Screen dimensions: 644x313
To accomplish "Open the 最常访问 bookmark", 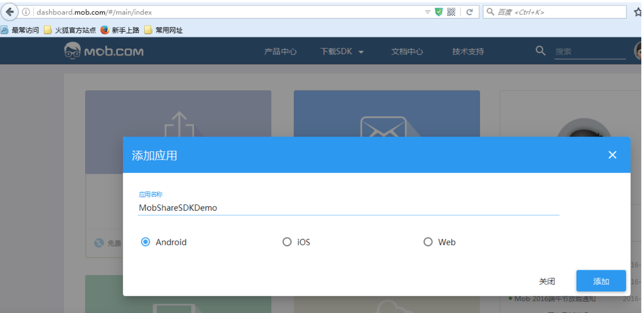I will click(20, 30).
